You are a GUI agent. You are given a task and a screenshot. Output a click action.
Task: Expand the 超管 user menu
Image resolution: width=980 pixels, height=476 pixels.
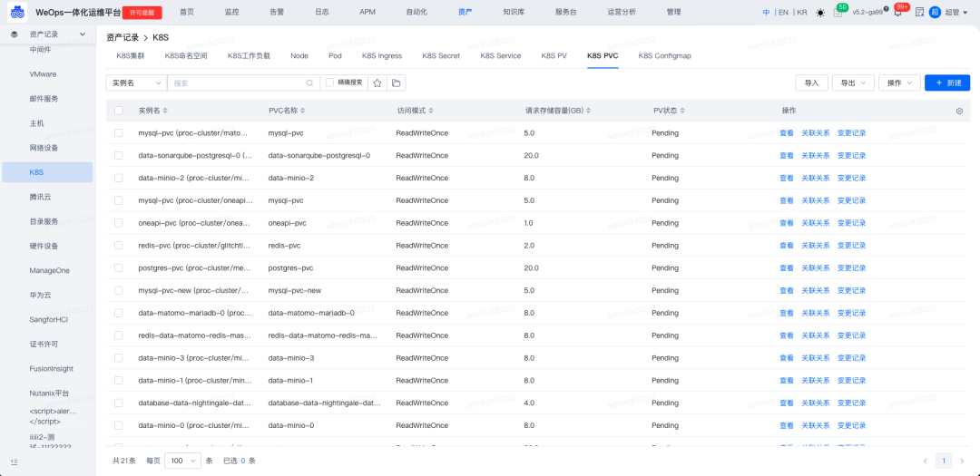[958, 13]
